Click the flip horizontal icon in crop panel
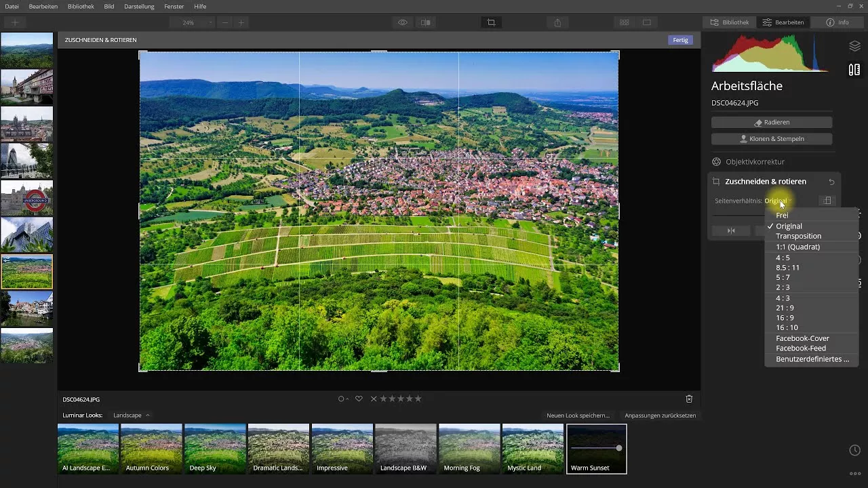 coord(731,230)
